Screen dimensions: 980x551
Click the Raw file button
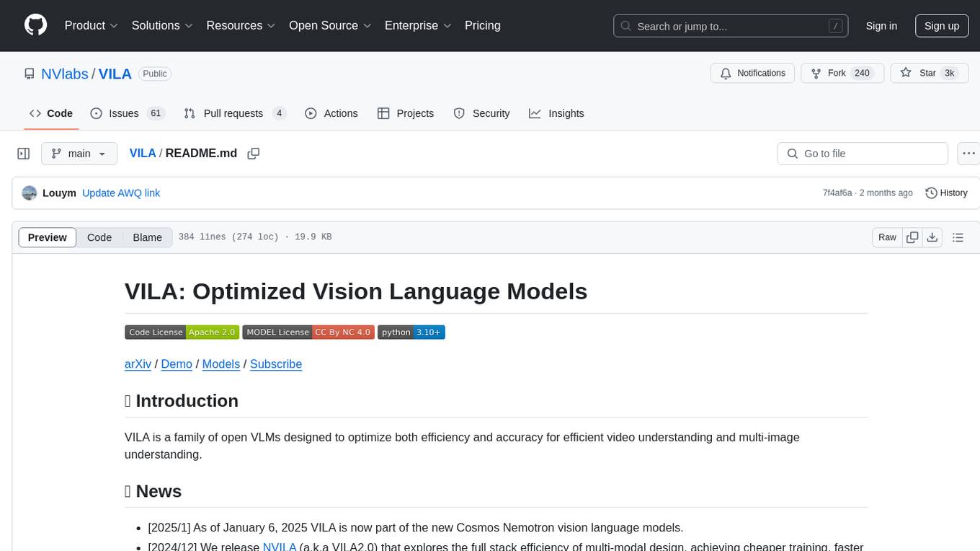[x=887, y=237]
